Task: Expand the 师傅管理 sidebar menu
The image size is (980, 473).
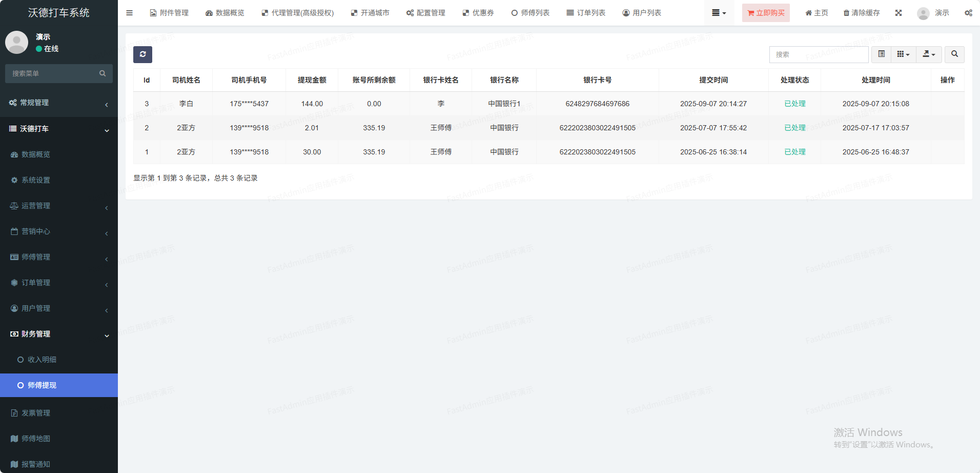Action: (x=59, y=257)
